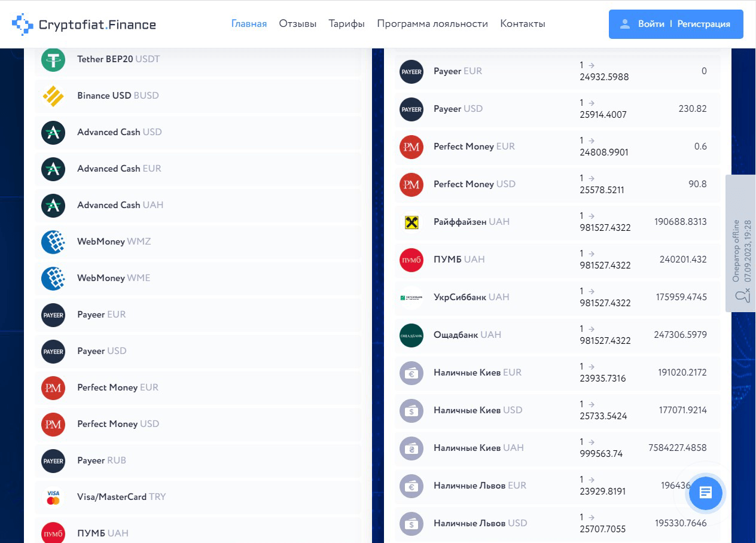Click the ПУМБ UAH icon in right list
The width and height of the screenshot is (756, 543).
tap(411, 260)
